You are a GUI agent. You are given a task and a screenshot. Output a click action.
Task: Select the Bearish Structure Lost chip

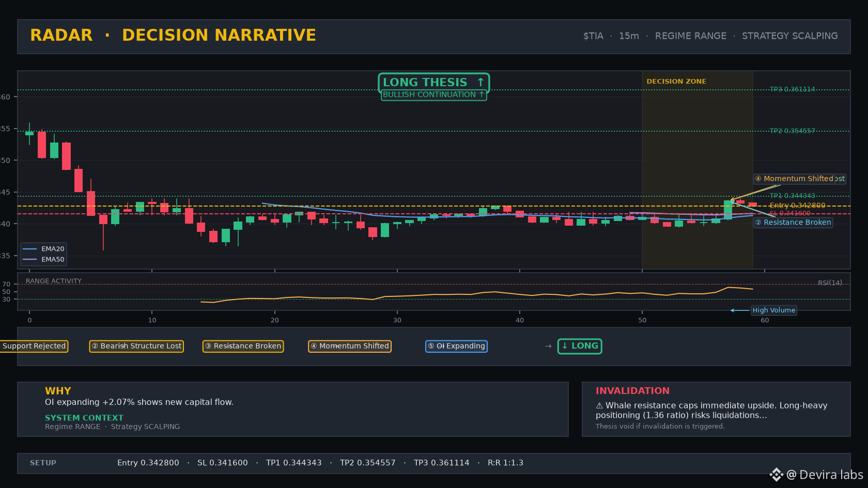pos(136,346)
